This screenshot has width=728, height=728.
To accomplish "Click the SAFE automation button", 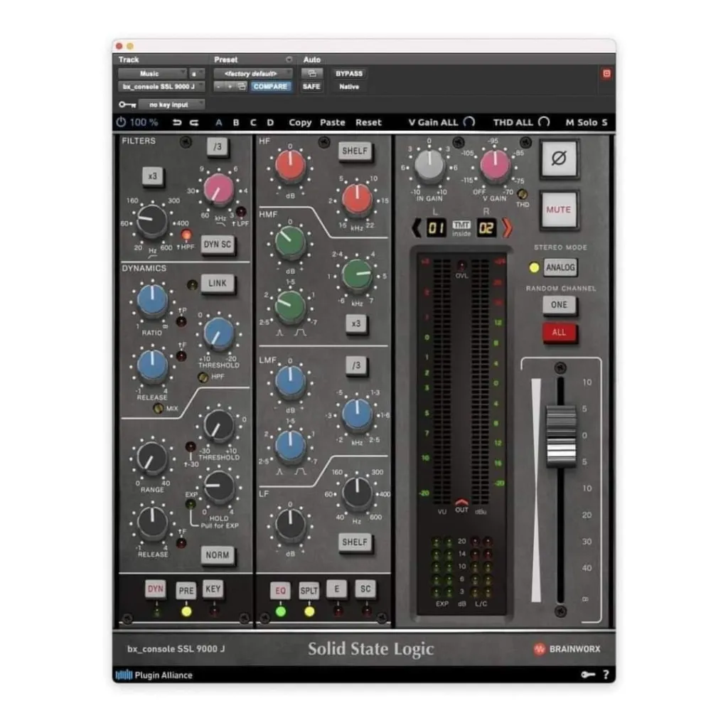I will [311, 87].
